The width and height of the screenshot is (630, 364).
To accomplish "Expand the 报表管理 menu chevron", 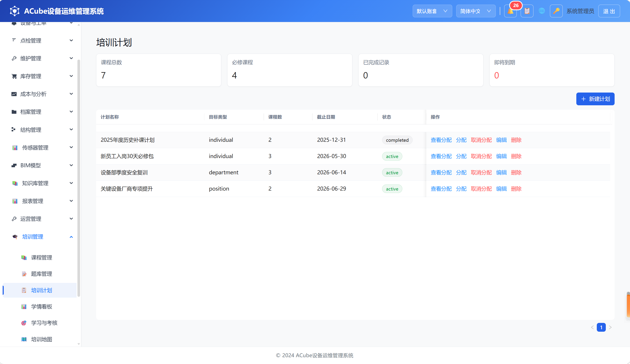I will [x=71, y=201].
